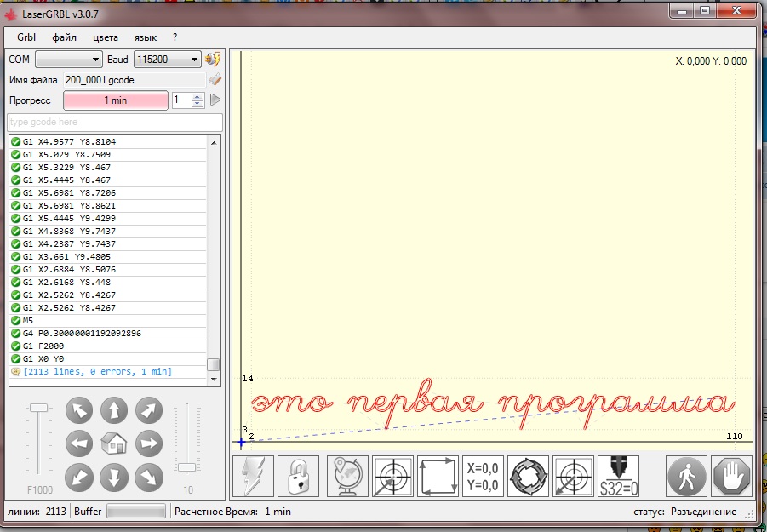Click the globe set-position button
Screen dimensions: 767x532
click(x=347, y=477)
